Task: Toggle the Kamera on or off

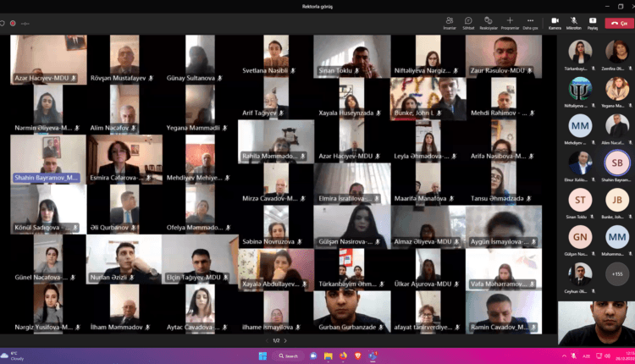Action: pos(555,21)
